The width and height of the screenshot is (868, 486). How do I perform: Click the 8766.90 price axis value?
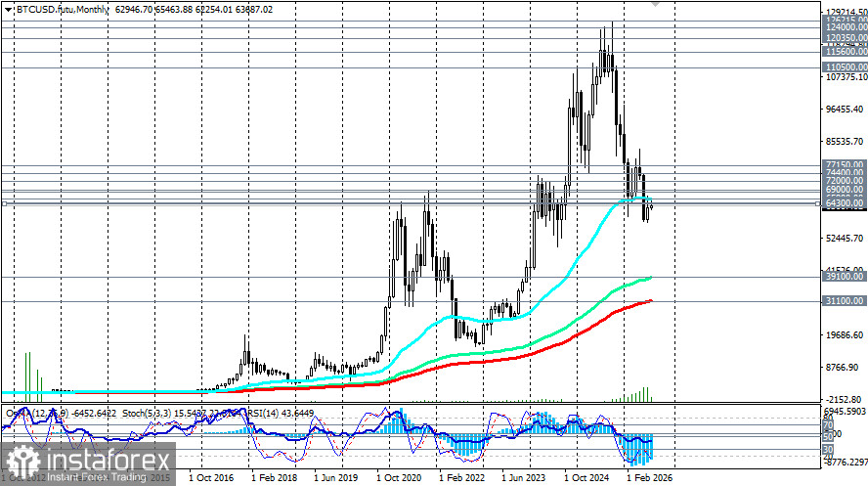pos(842,367)
